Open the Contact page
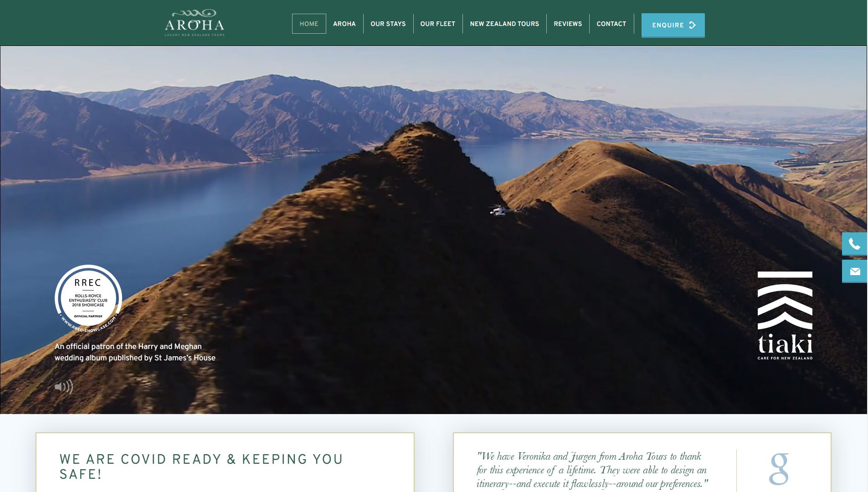Viewport: 868px width, 492px height. (x=611, y=24)
